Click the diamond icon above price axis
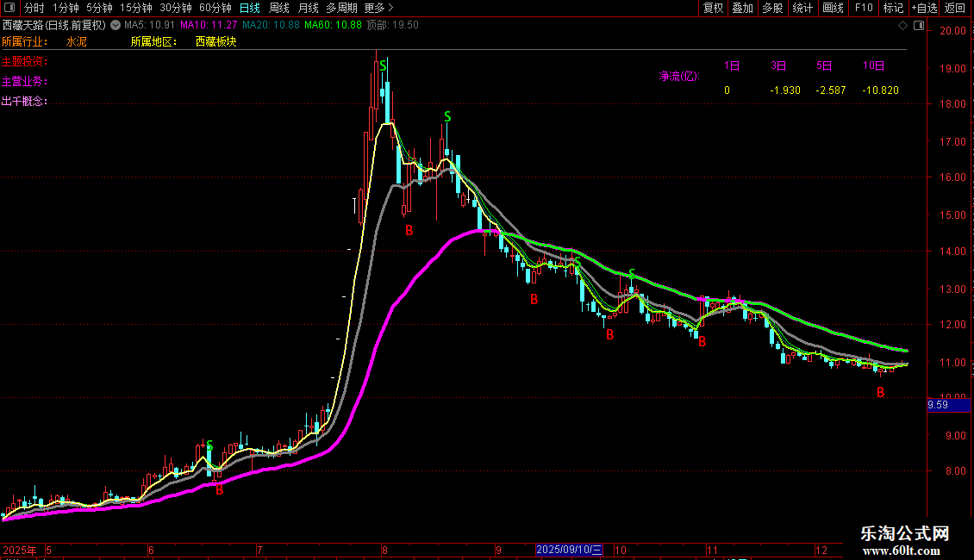This screenshot has width=974, height=560. [x=902, y=26]
